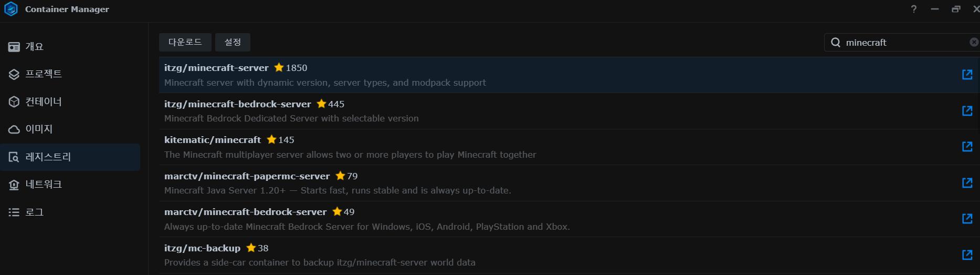
Task: Open external link for itzg/minecraft-bedrock-server
Action: [967, 111]
